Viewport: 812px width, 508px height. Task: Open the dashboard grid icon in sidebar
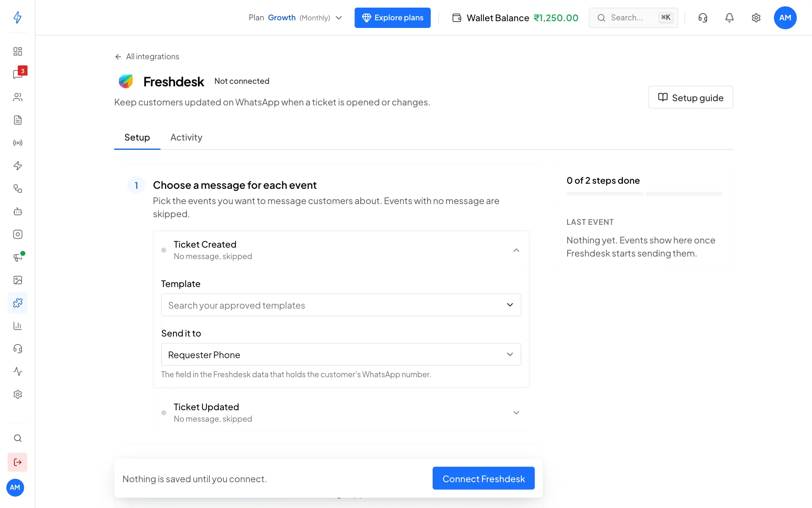tap(17, 52)
